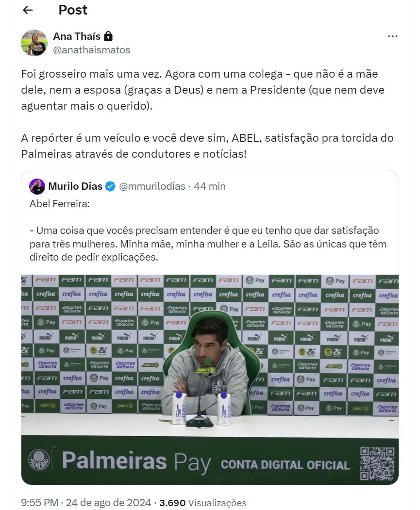Click the lock icon beside Ana Thaís

[x=109, y=36]
